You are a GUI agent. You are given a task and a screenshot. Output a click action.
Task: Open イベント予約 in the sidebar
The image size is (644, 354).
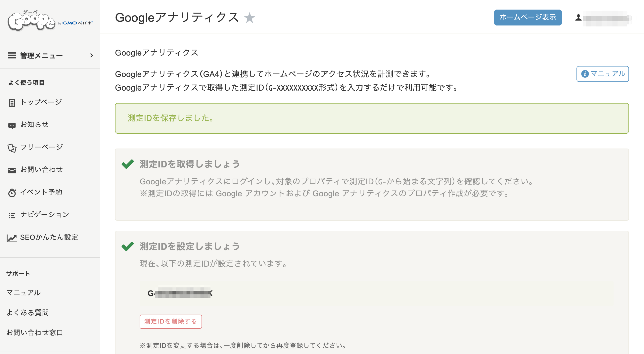41,192
